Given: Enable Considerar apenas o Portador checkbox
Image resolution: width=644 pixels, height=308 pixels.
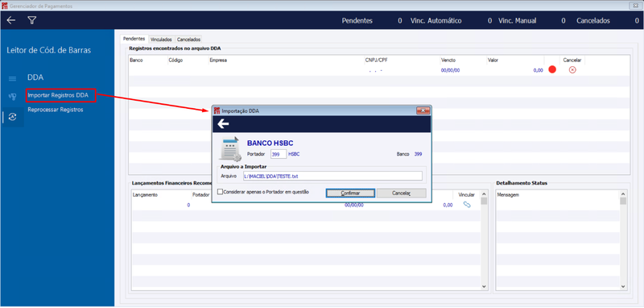Looking at the screenshot, I should point(220,192).
